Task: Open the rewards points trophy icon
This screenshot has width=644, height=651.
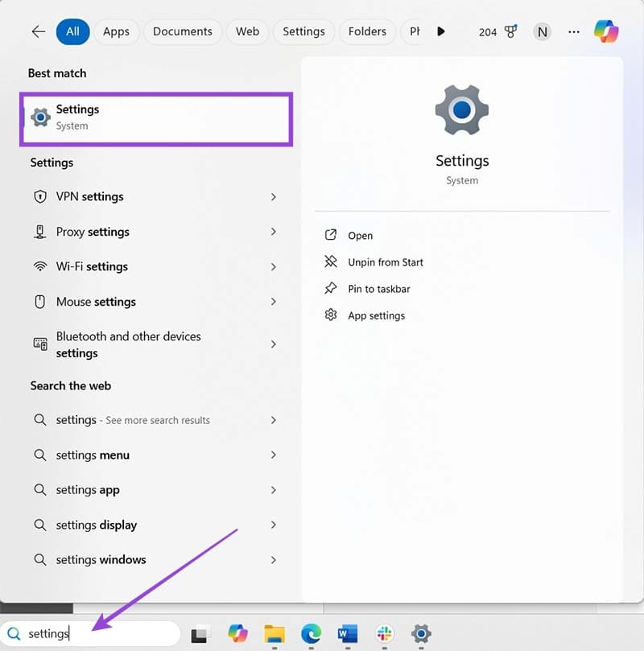Action: 510,31
